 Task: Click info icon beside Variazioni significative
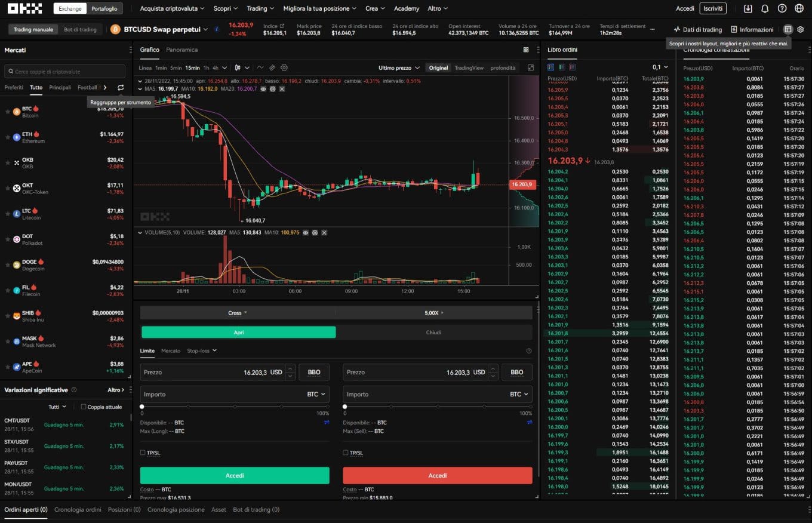pos(73,390)
